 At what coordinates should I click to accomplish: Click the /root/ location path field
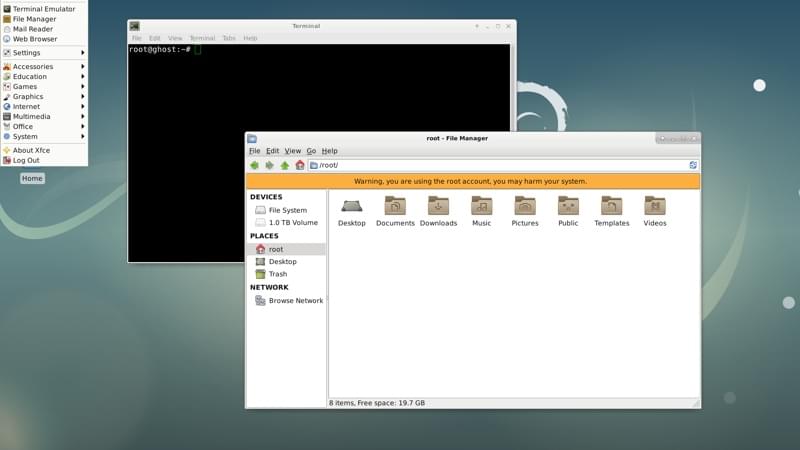coord(503,165)
